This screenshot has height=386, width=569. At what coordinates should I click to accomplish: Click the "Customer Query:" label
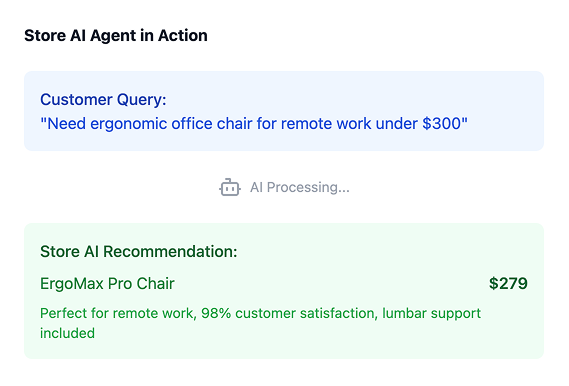tap(103, 99)
